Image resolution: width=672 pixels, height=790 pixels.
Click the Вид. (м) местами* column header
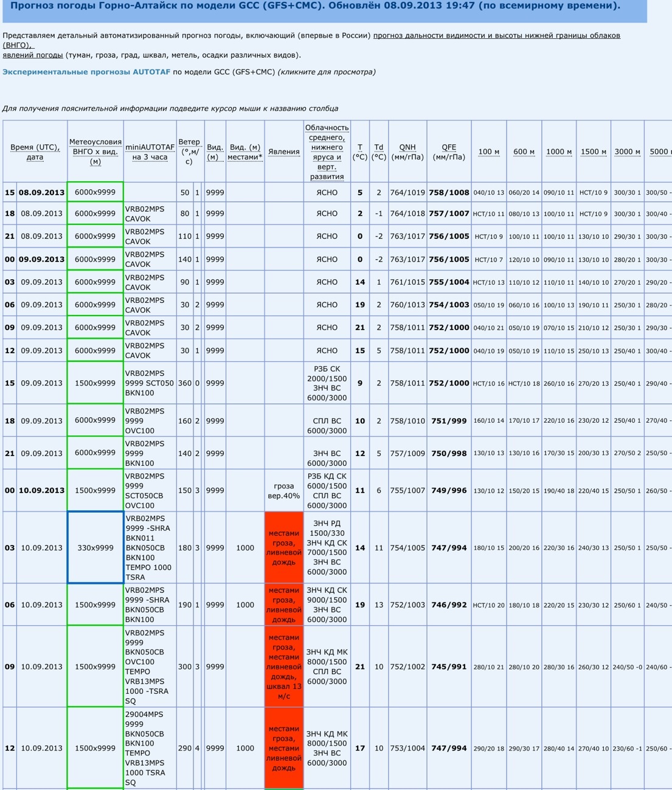(244, 152)
